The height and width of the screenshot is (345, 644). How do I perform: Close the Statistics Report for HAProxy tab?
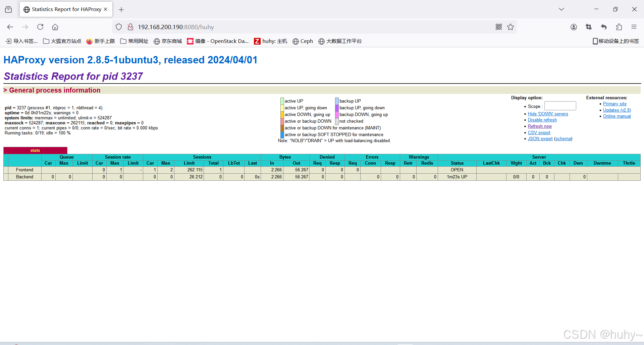106,9
